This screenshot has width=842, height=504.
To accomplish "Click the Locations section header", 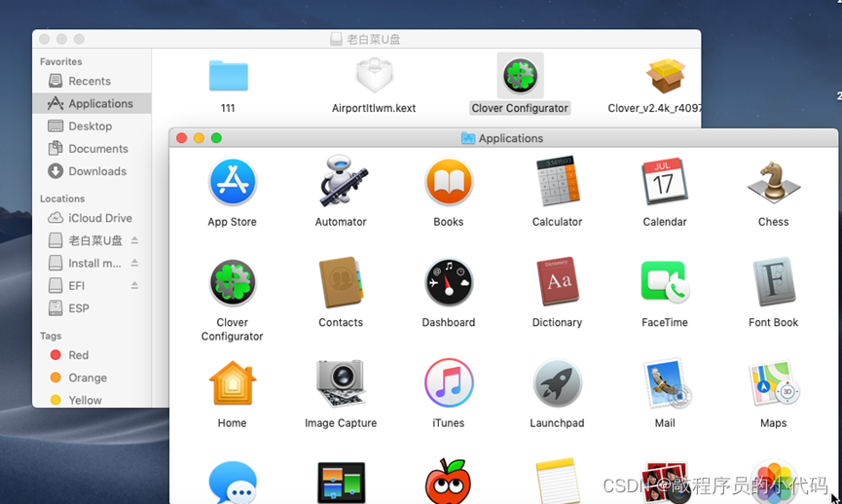I will pyautogui.click(x=62, y=198).
